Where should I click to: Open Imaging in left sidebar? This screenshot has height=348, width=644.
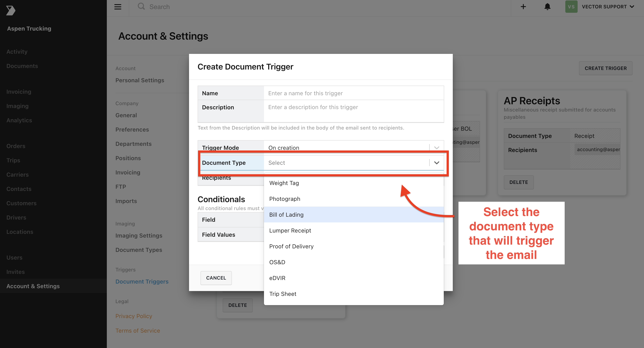click(18, 106)
